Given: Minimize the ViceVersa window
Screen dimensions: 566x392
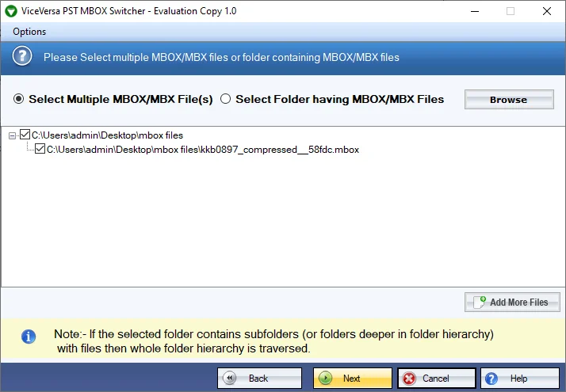Looking at the screenshot, I should tap(475, 11).
